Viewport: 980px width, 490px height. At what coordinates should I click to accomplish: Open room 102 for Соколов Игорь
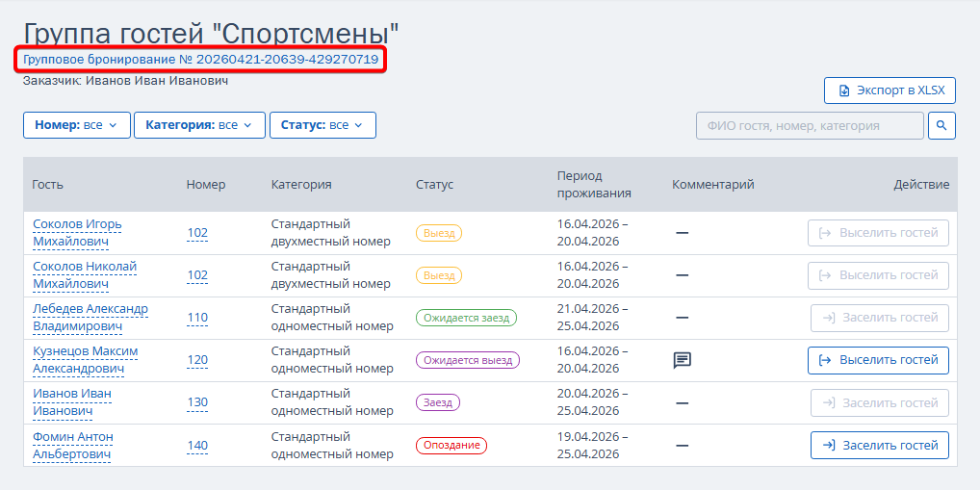(197, 233)
